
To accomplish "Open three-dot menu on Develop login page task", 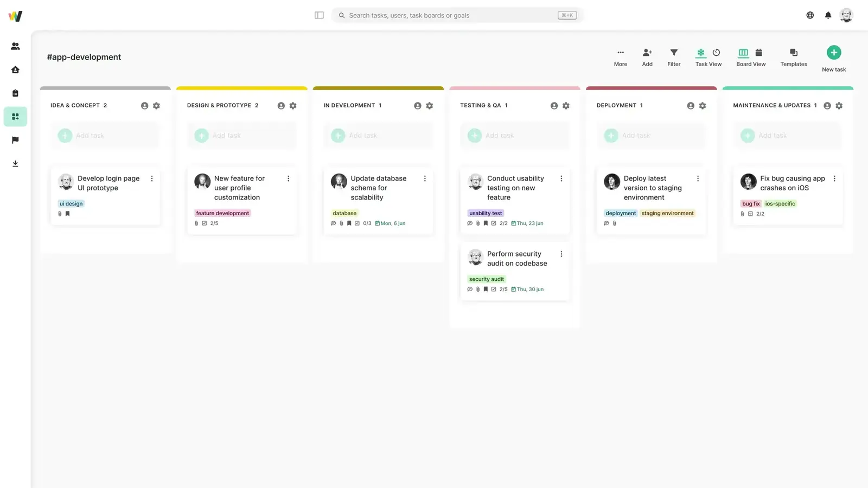I will 152,178.
